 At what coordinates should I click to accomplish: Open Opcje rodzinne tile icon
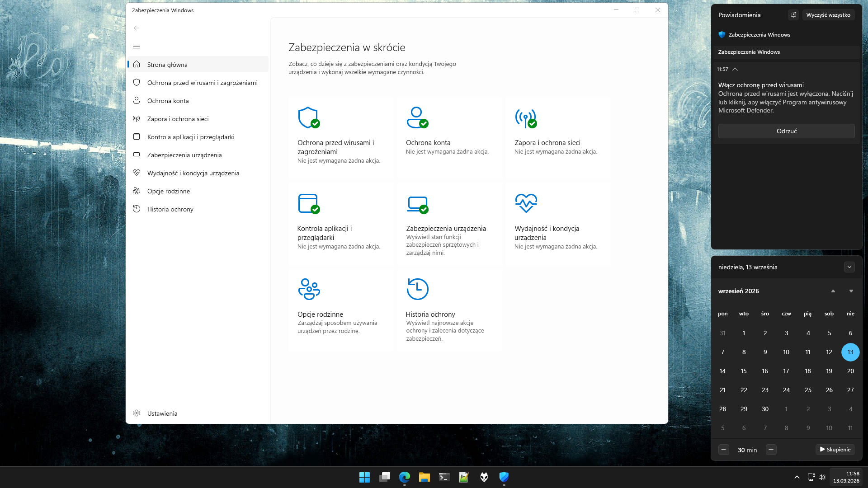(x=309, y=289)
